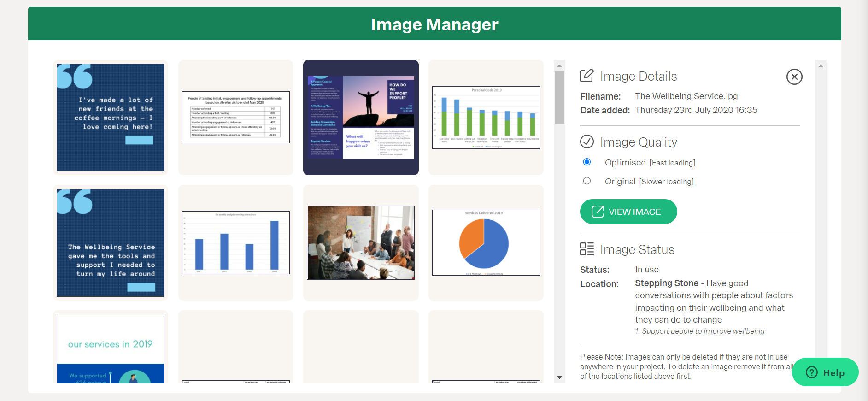Click the external link icon in View Image

click(x=598, y=212)
